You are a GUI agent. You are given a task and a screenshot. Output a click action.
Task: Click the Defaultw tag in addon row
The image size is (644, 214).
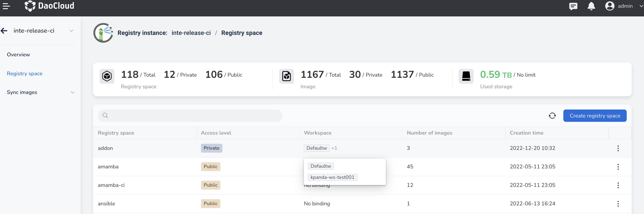pyautogui.click(x=317, y=148)
